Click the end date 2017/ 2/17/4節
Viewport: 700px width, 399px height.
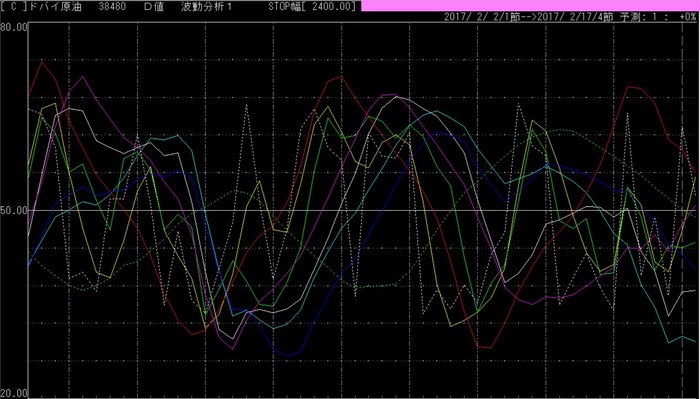575,17
